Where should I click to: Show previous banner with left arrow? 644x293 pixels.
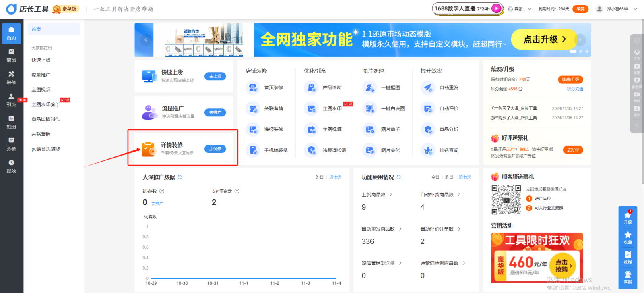(146, 39)
